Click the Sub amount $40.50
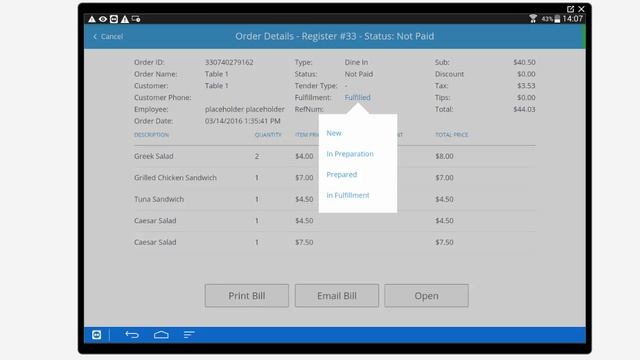Screen dimensions: 640x360 pos(524,62)
